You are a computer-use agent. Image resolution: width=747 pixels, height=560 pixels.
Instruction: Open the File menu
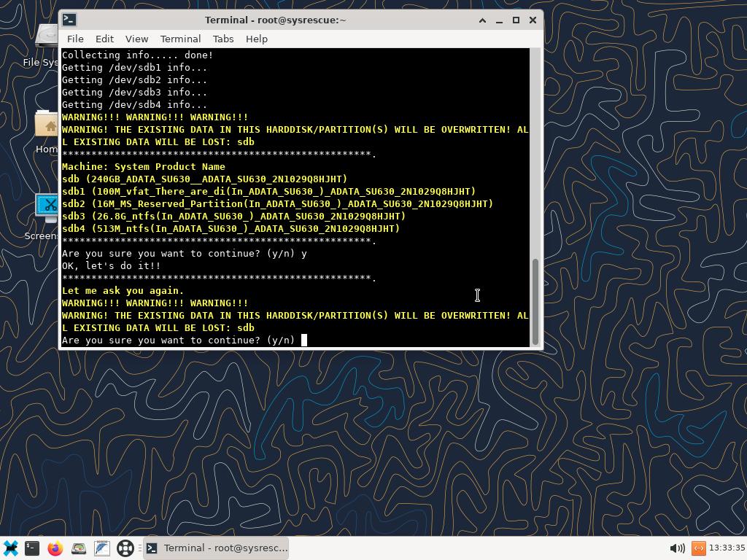tap(75, 39)
